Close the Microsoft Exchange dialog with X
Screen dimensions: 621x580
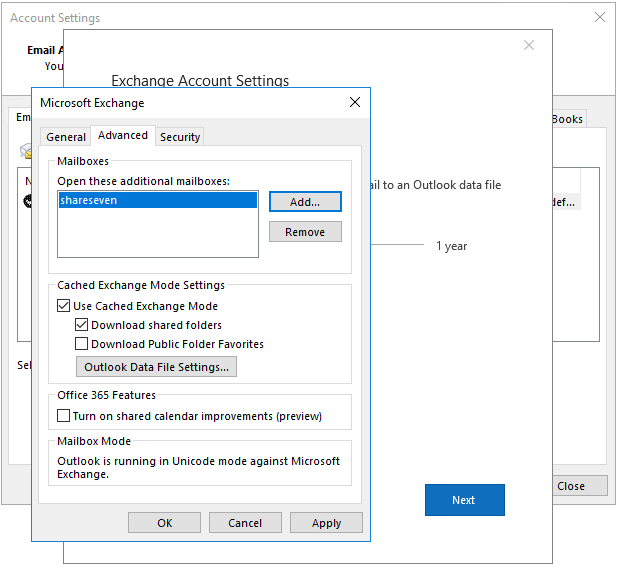[x=355, y=102]
